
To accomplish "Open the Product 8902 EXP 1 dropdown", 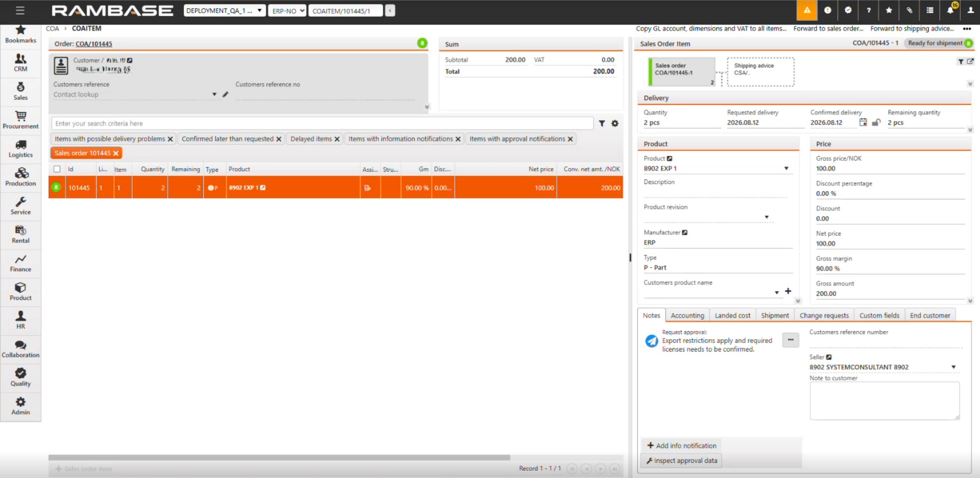I will (x=786, y=168).
